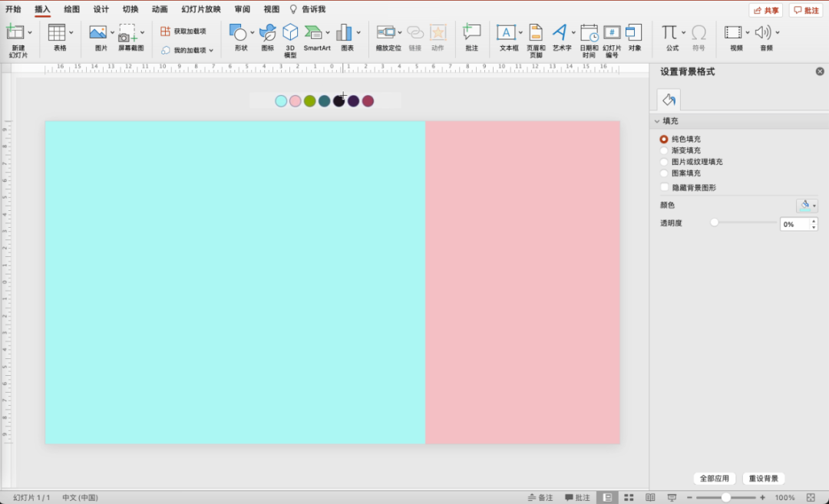Switch to the 设计 tab
This screenshot has height=504, width=829.
click(x=101, y=9)
